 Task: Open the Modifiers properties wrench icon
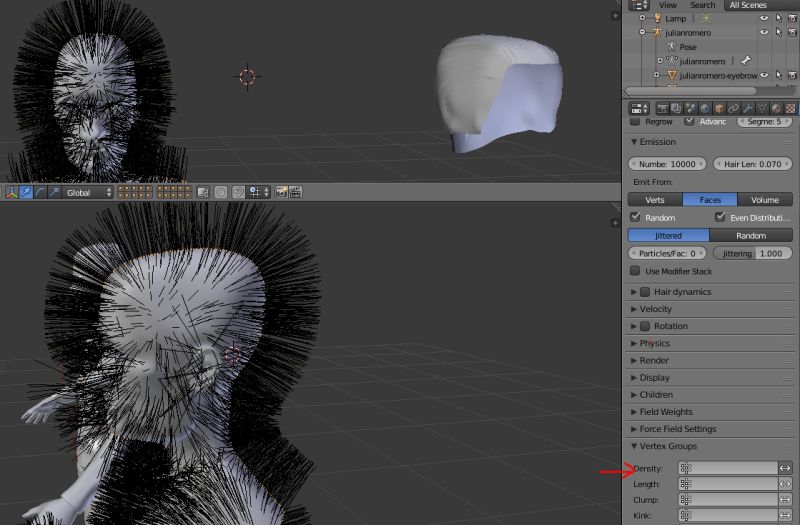pyautogui.click(x=747, y=108)
